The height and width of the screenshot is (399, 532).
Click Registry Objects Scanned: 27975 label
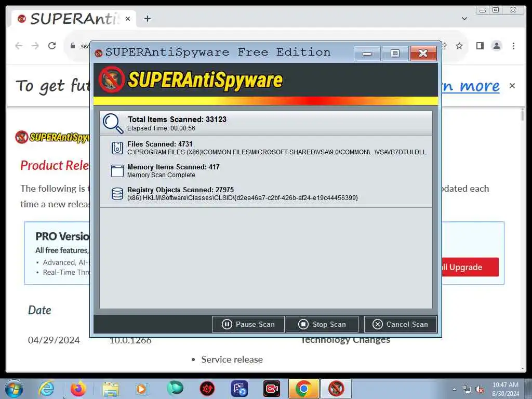pos(180,190)
